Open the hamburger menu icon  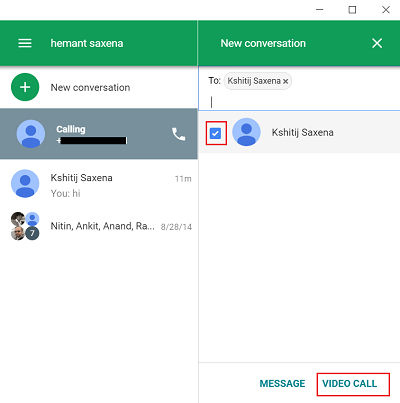point(25,43)
